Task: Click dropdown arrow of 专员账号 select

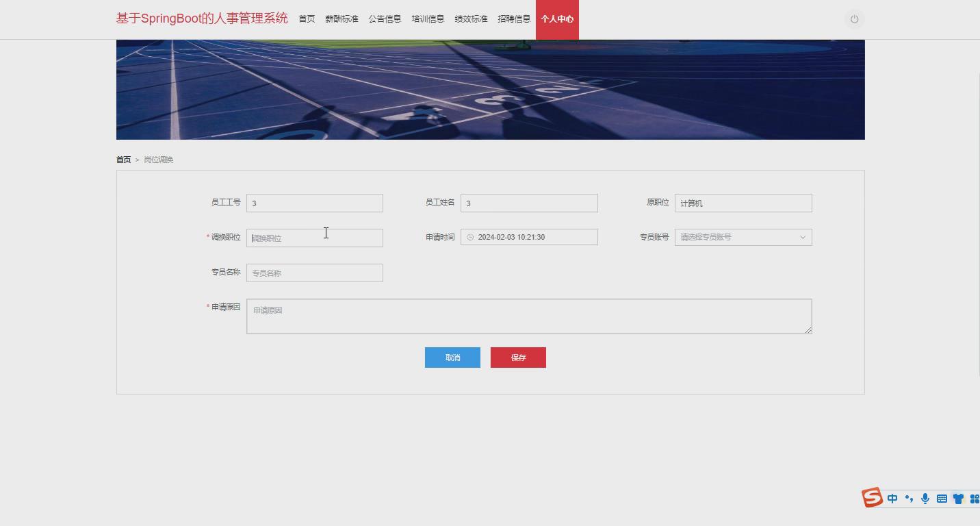Action: click(x=803, y=238)
